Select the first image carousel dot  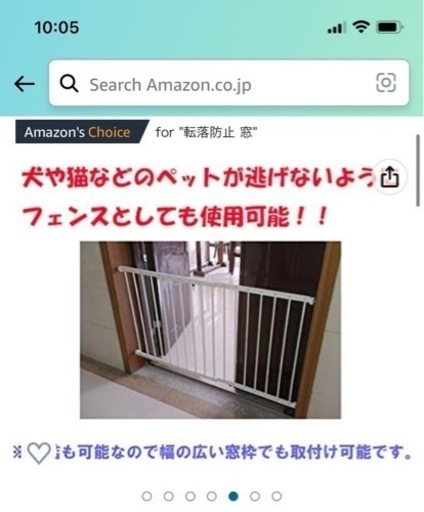[x=147, y=496]
